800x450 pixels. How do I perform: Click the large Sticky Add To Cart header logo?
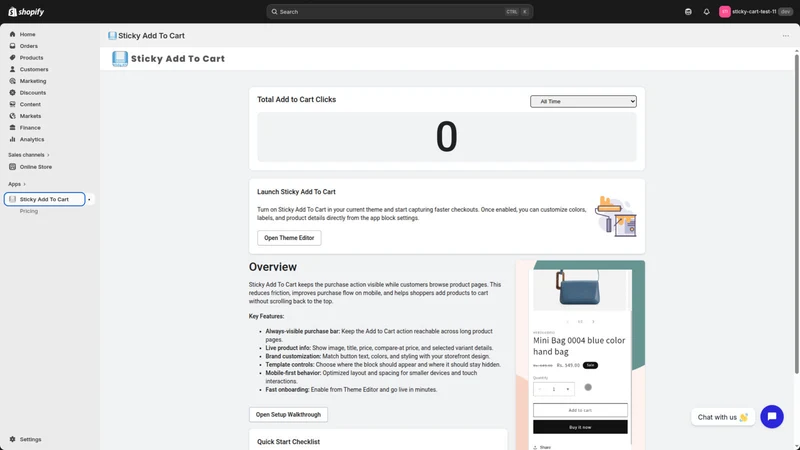click(120, 59)
